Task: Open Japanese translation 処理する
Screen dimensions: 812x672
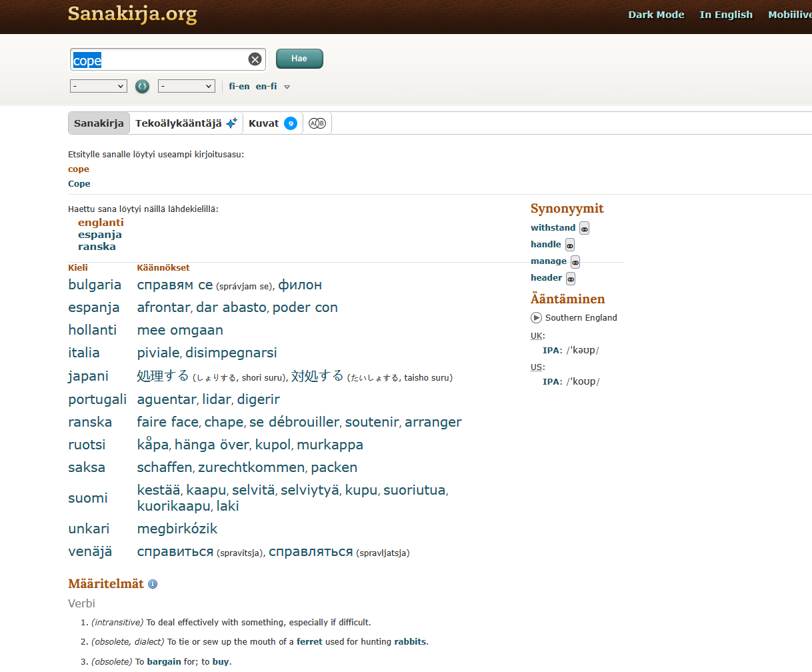Action: click(163, 376)
